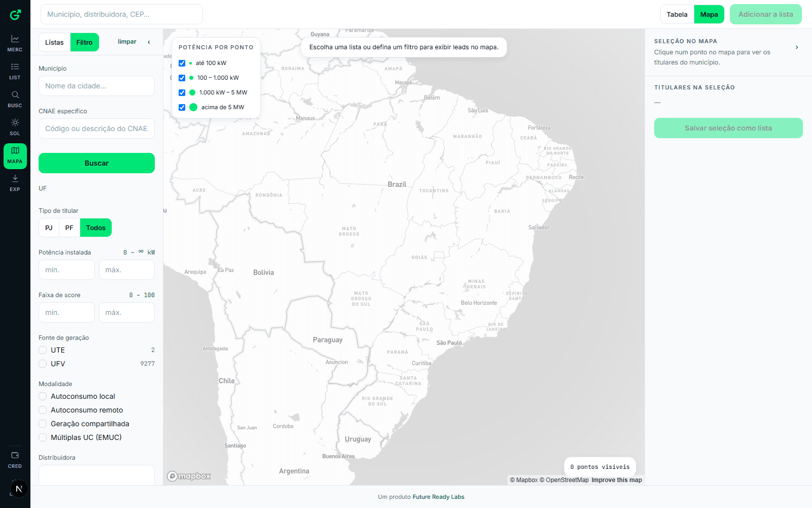
Task: Focus the CNAE específico input field
Action: pyautogui.click(x=96, y=129)
